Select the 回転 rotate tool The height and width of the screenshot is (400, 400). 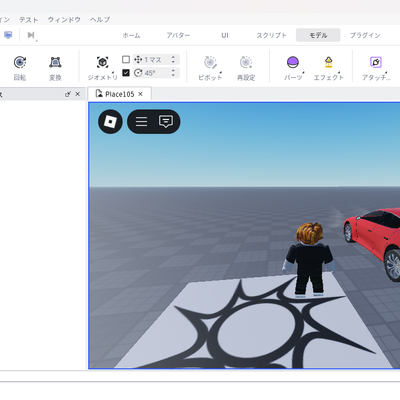click(x=20, y=68)
